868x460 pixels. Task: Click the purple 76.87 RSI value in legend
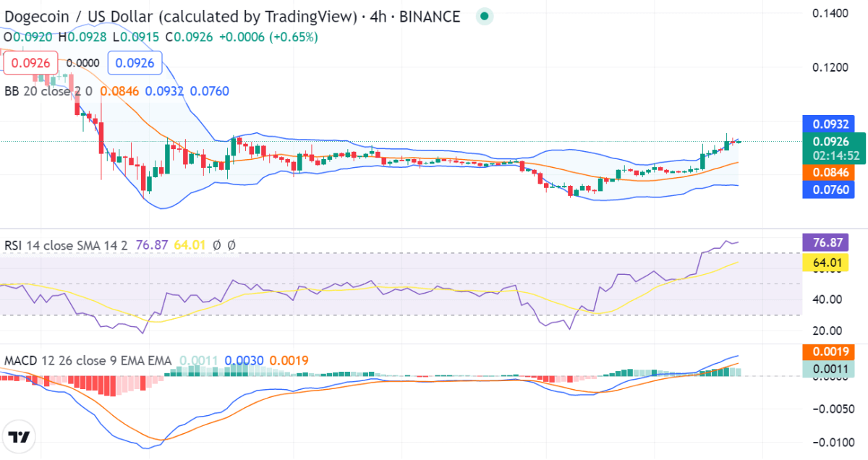(x=150, y=246)
